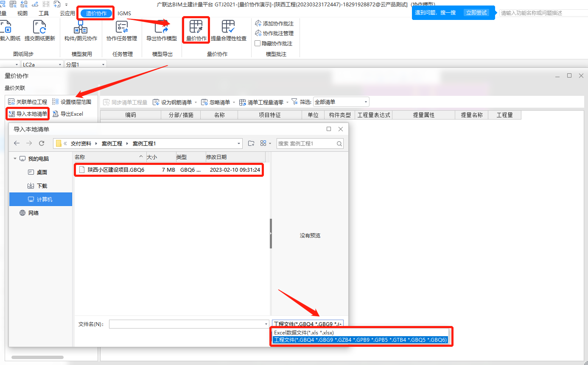Click the 文件名 input field
588x365 pixels.
coord(189,324)
